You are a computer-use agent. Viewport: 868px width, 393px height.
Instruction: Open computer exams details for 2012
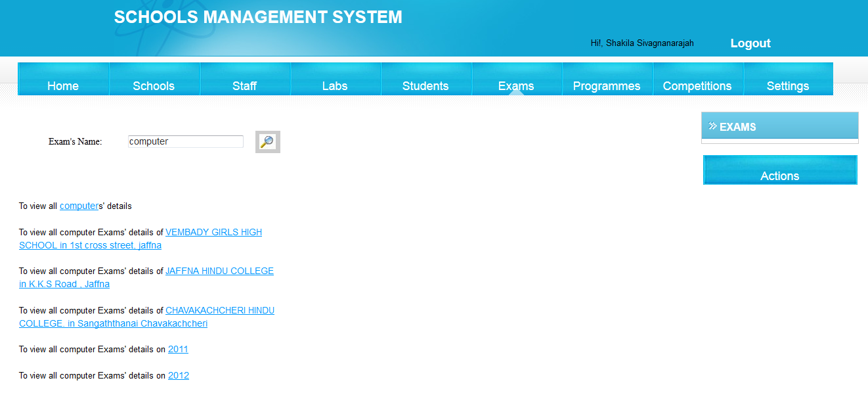178,375
